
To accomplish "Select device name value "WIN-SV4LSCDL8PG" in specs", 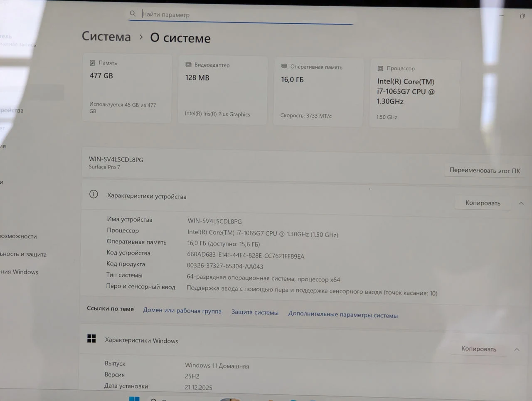I will point(214,221).
